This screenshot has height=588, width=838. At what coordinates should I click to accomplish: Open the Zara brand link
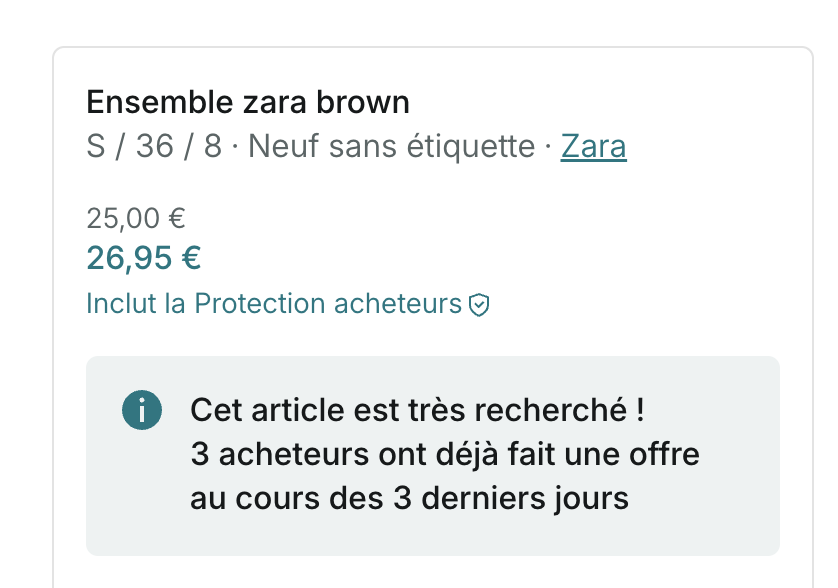coord(593,147)
